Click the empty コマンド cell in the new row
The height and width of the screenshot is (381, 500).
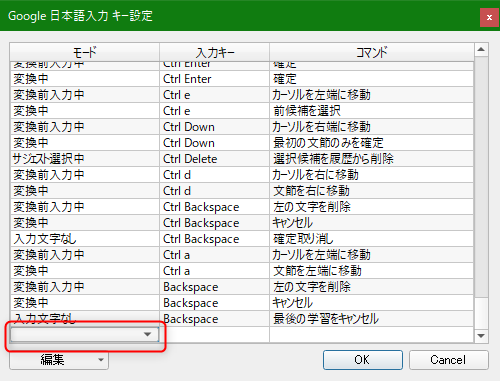pos(371,335)
